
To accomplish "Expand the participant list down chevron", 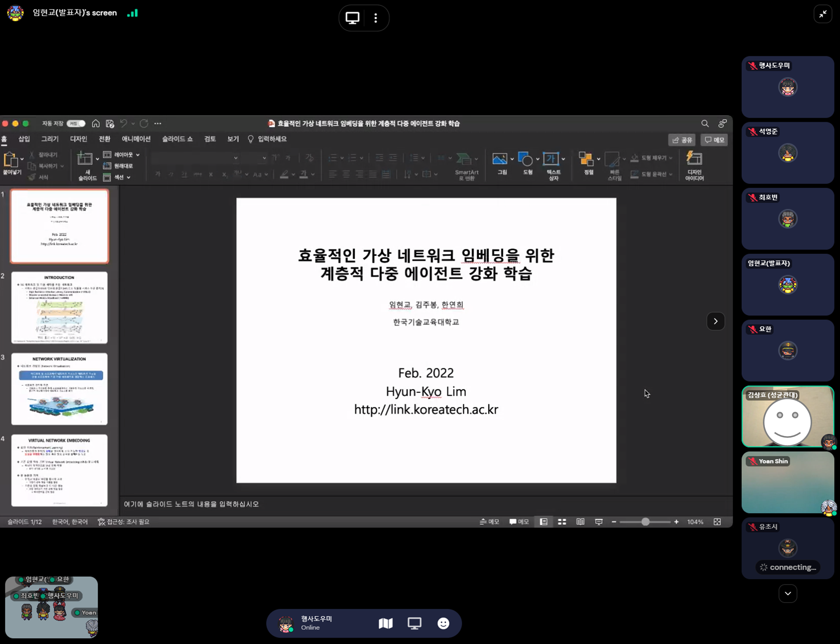I will (787, 593).
